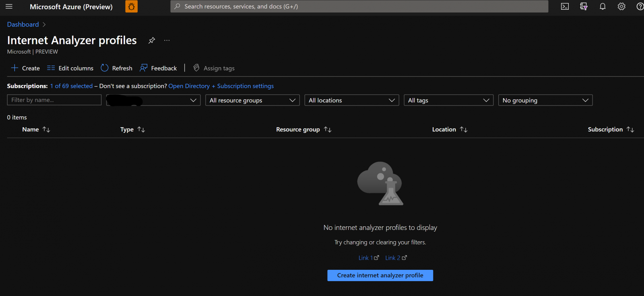Pin Internet Analyzer profiles to dashboard
The height and width of the screenshot is (296, 644).
point(152,40)
